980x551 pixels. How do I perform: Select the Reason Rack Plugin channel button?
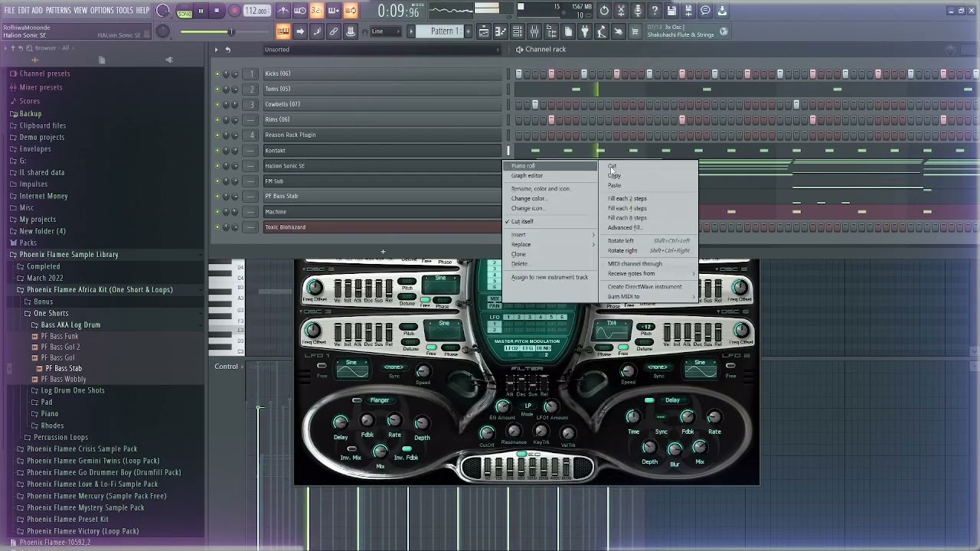click(x=382, y=135)
